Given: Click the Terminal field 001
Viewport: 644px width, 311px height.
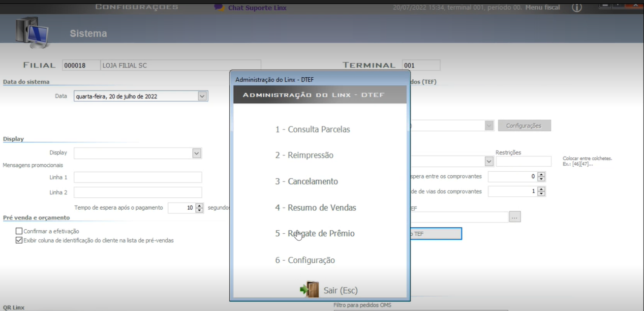Looking at the screenshot, I should click(421, 65).
